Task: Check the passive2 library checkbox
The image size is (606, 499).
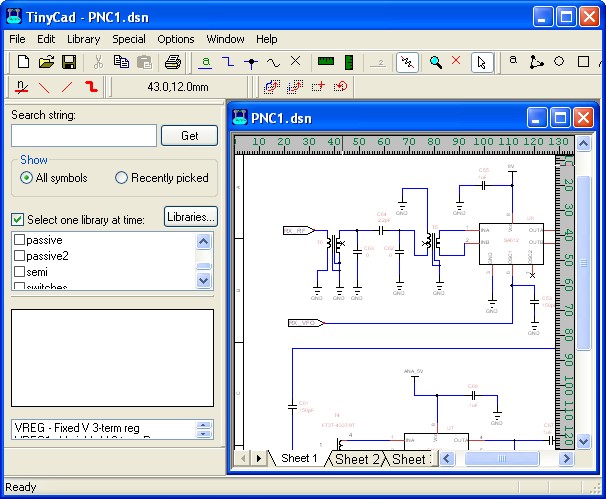Action: [19, 255]
